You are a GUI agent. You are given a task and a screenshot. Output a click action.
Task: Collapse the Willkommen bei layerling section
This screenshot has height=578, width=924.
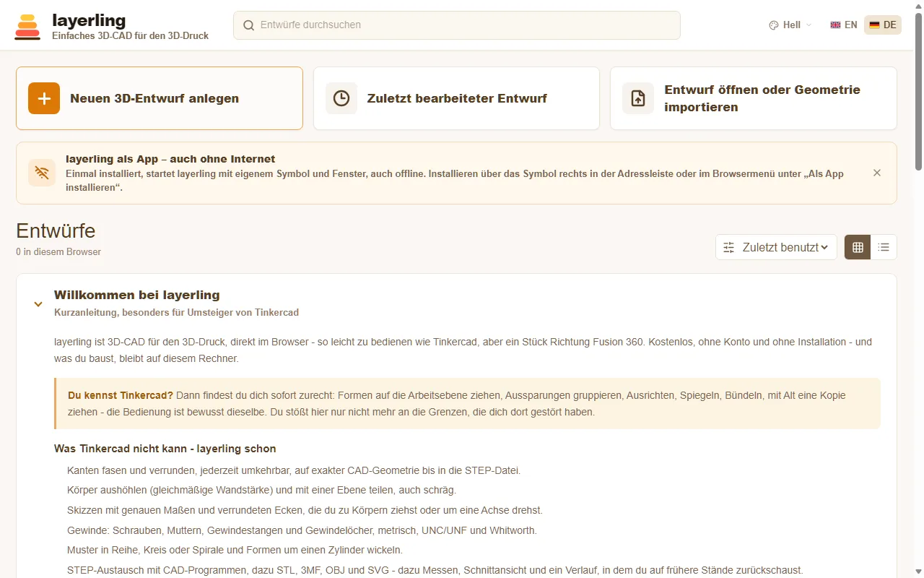pyautogui.click(x=38, y=304)
